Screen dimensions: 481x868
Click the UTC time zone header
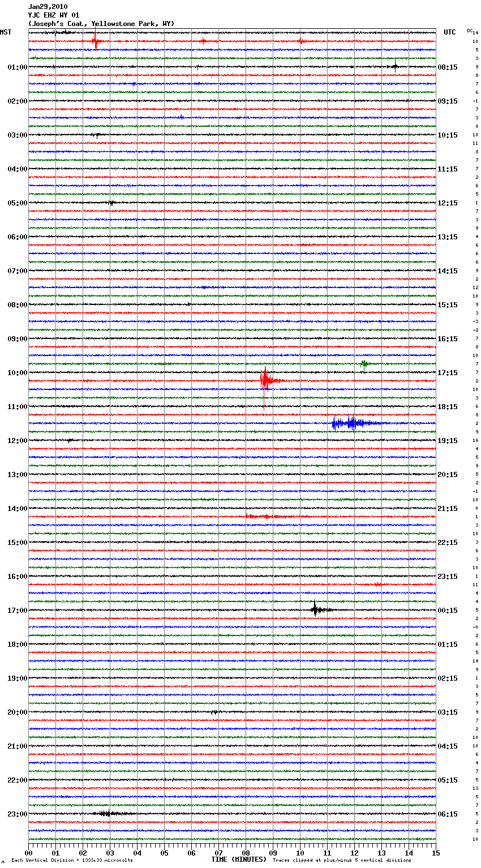pos(449,32)
